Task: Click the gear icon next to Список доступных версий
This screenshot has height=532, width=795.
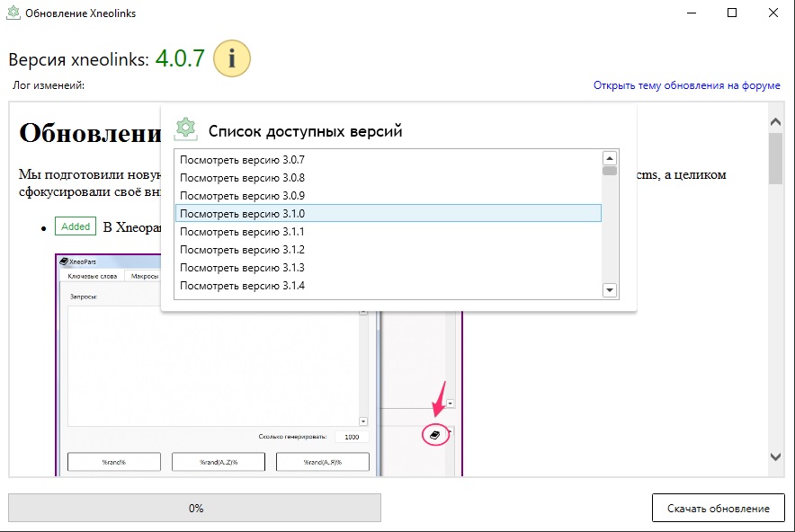Action: click(x=185, y=129)
